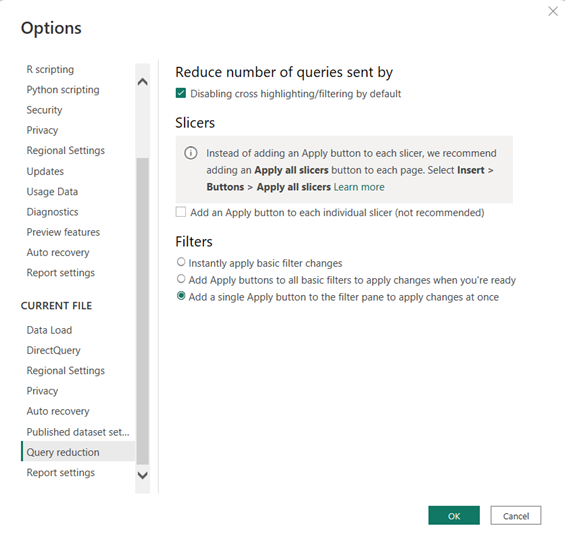Click sidebar scroll up arrow

[143, 82]
